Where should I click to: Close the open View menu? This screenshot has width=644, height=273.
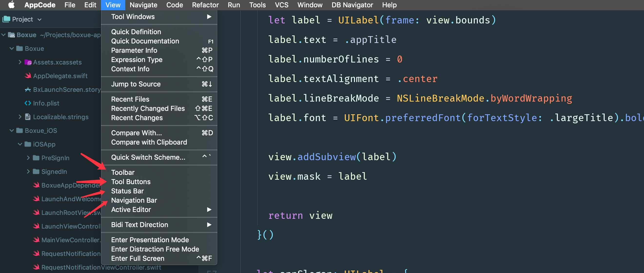(113, 5)
